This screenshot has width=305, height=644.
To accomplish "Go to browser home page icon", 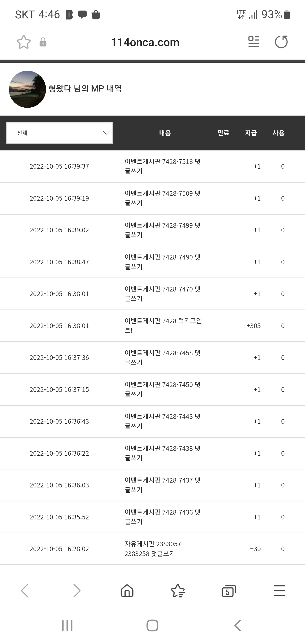I will [x=127, y=590].
